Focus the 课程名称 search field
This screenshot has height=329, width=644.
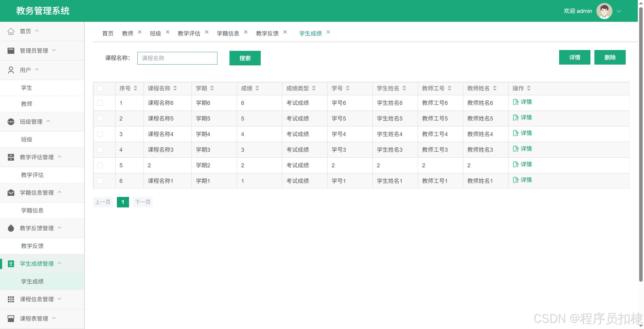(x=177, y=58)
